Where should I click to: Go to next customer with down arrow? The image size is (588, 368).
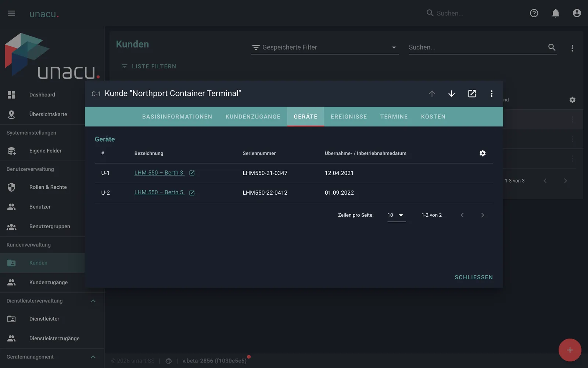click(x=452, y=93)
